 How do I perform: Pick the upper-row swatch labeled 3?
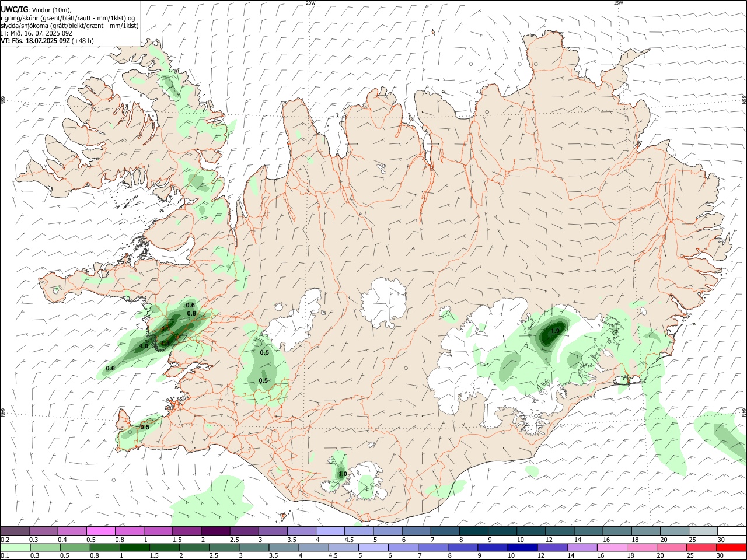pyautogui.click(x=274, y=531)
